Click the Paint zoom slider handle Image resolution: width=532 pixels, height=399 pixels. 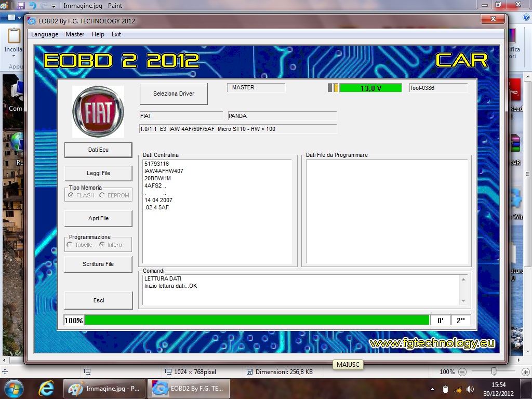pos(494,371)
